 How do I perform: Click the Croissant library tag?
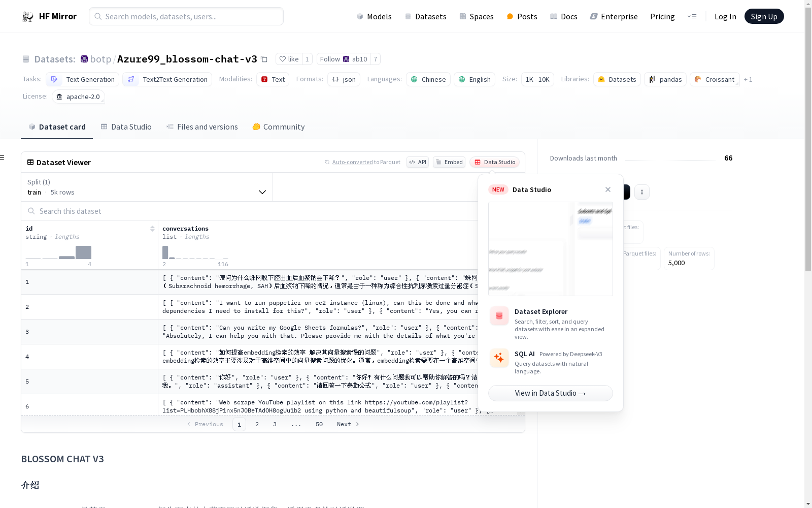(x=715, y=79)
